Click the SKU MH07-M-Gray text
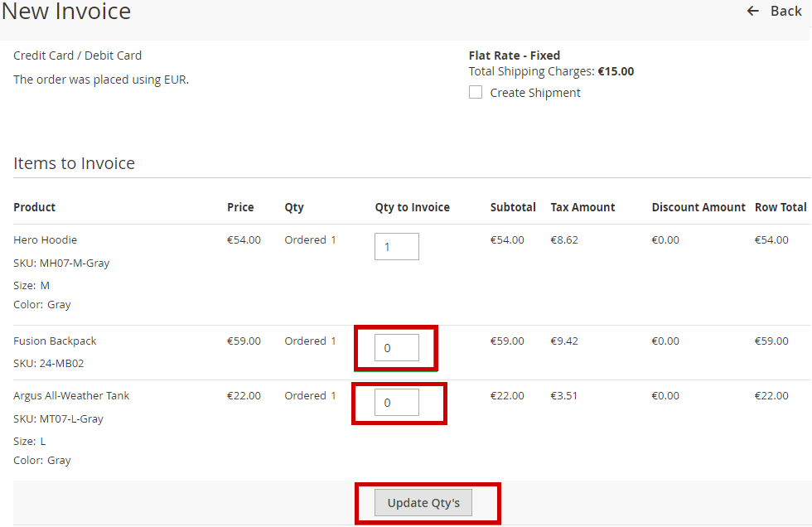The image size is (812, 527). coord(61,263)
